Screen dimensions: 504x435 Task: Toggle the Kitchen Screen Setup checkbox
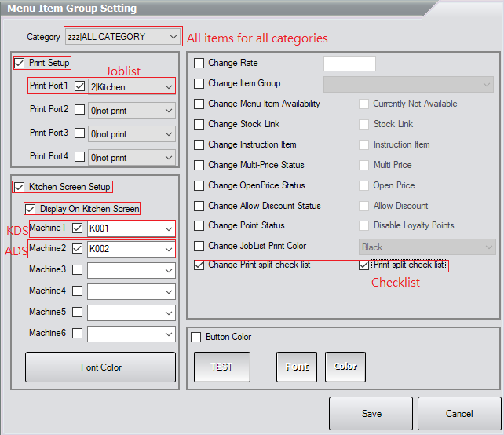20,187
